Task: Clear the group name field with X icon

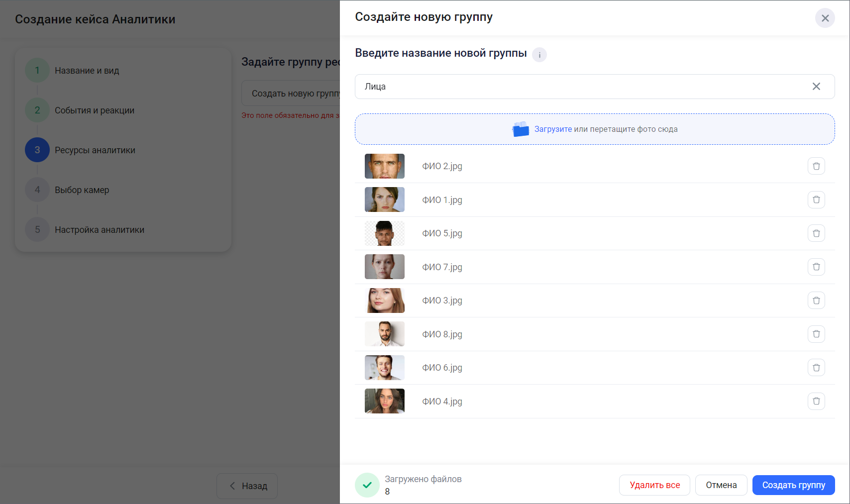Action: coord(816,87)
